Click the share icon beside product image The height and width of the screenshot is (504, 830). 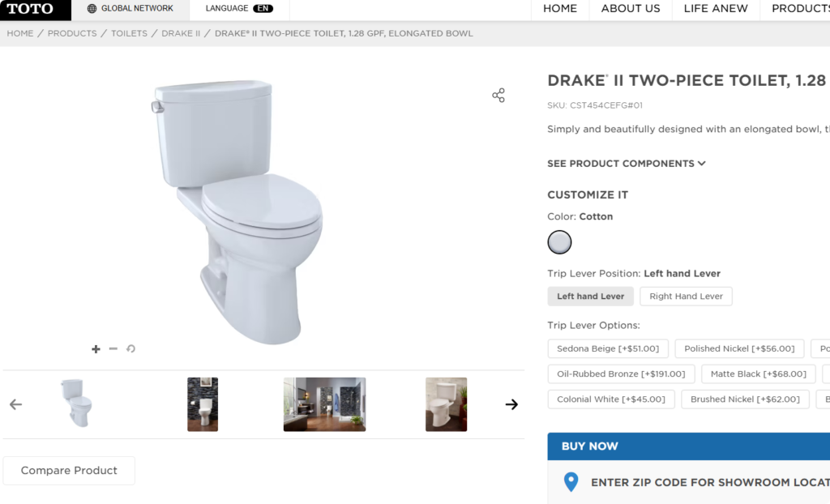(498, 96)
